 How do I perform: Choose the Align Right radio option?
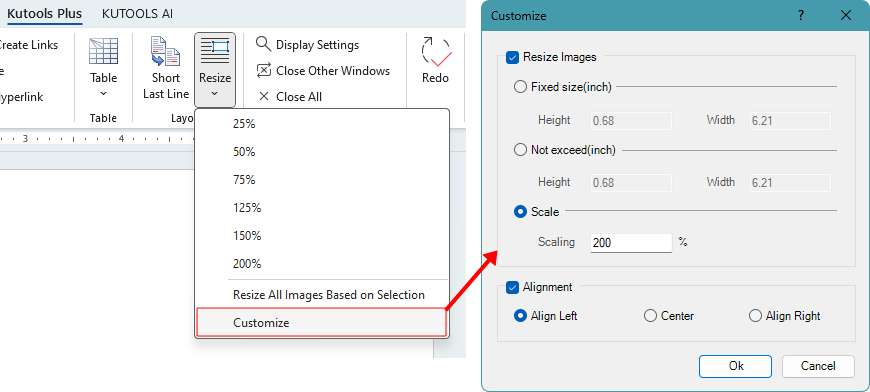[x=755, y=316]
